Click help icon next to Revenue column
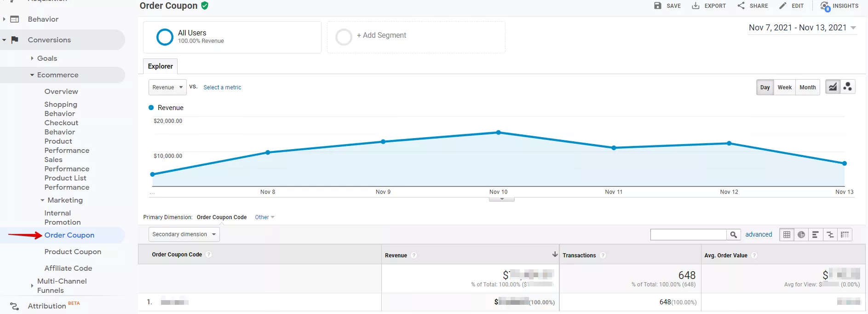This screenshot has height=314, width=868. point(414,256)
